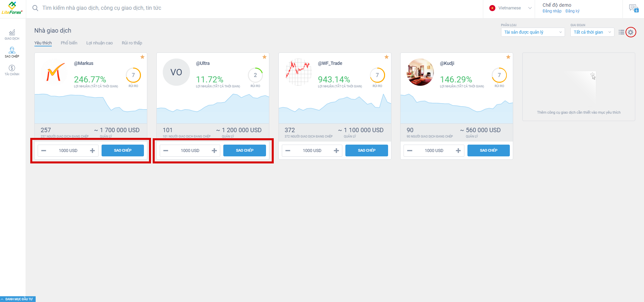644x302 pixels.
Task: Click Sao chép button for @WF_Trade
Action: [x=367, y=150]
